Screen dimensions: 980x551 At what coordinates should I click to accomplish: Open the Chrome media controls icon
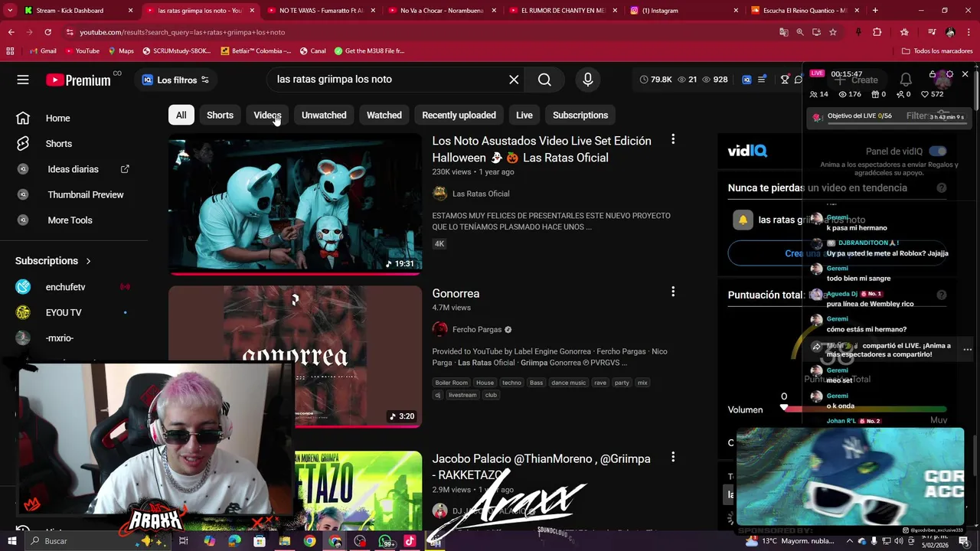(x=932, y=32)
